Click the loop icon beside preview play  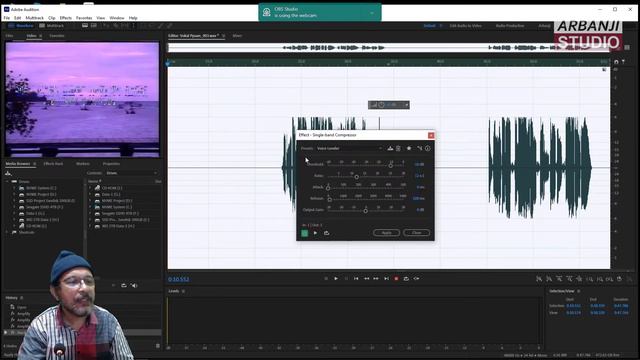tap(327, 233)
